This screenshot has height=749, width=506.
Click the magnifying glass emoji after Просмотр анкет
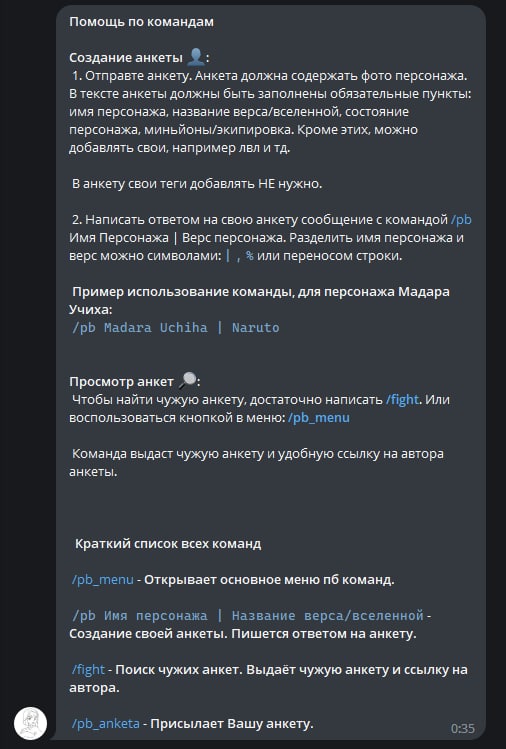(x=187, y=381)
